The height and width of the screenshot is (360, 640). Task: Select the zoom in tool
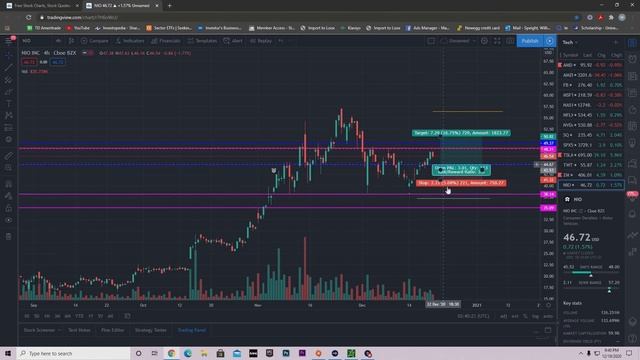[x=8, y=168]
